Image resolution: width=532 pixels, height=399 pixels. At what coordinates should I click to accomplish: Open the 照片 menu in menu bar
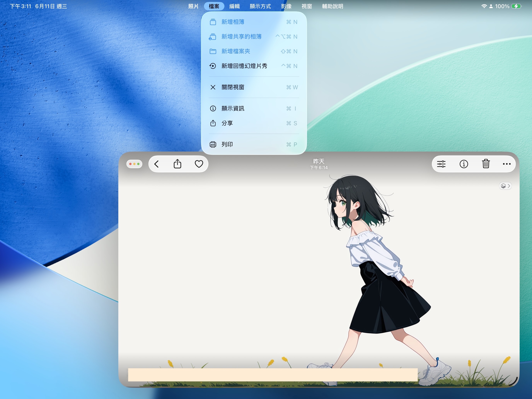coord(193,6)
